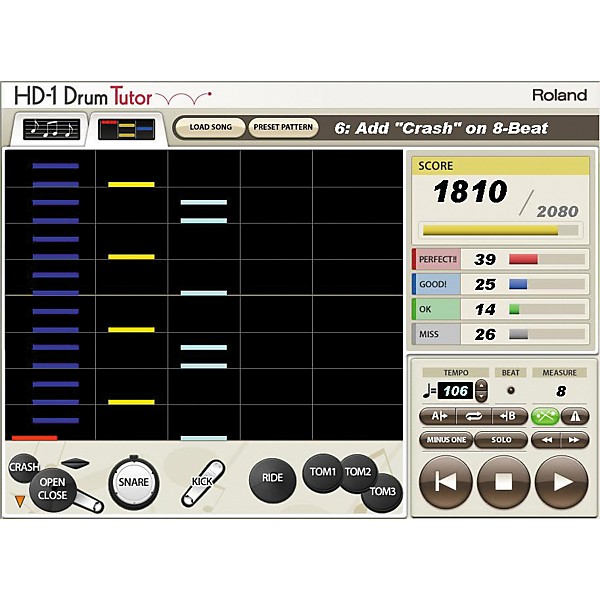Enable SOLO mode
The image size is (600, 600).
tap(501, 440)
